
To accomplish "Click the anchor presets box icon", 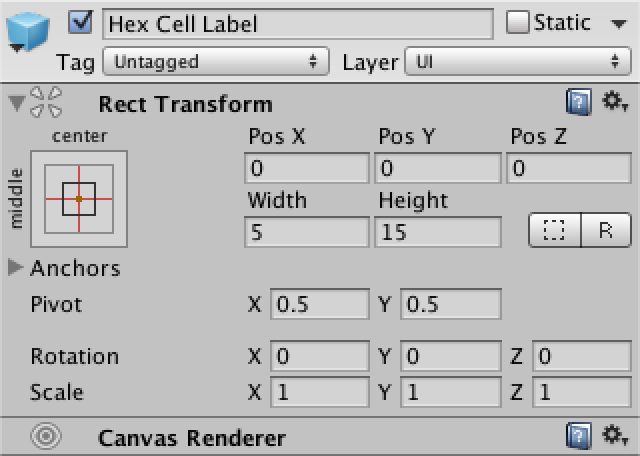I will pyautogui.click(x=79, y=198).
